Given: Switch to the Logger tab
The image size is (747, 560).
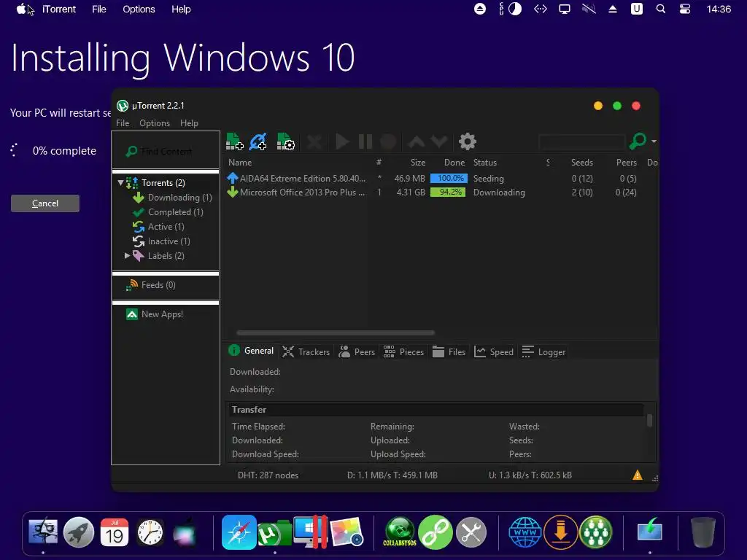Looking at the screenshot, I should click(543, 352).
